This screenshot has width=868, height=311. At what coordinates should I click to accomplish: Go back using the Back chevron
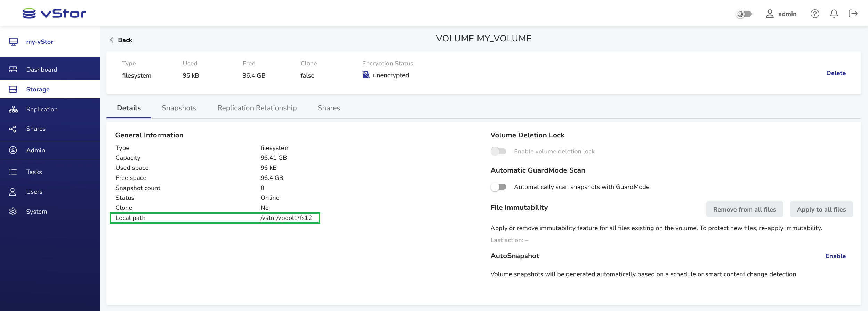coord(112,40)
